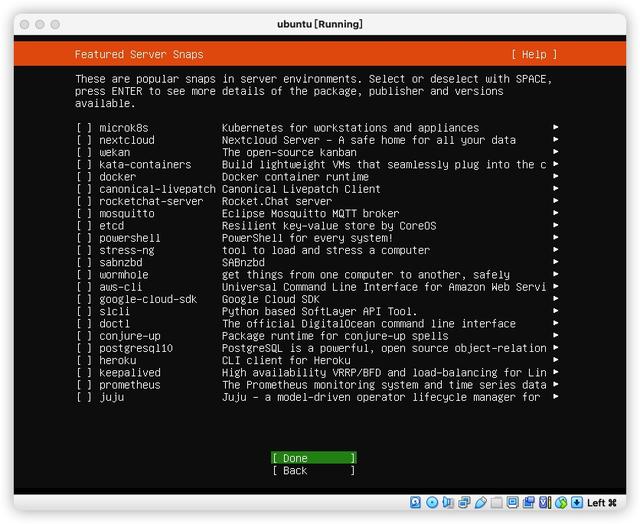
Task: Click the 'aws-cli' snap name
Action: (x=121, y=287)
